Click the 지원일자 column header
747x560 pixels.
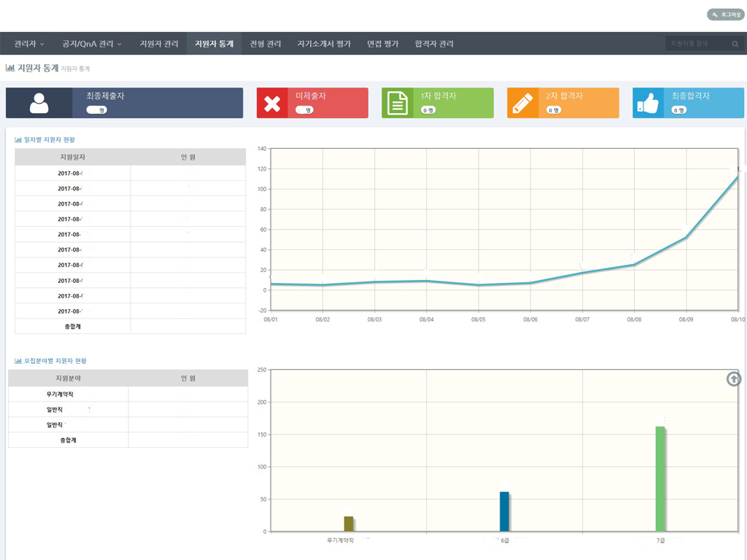(x=73, y=157)
